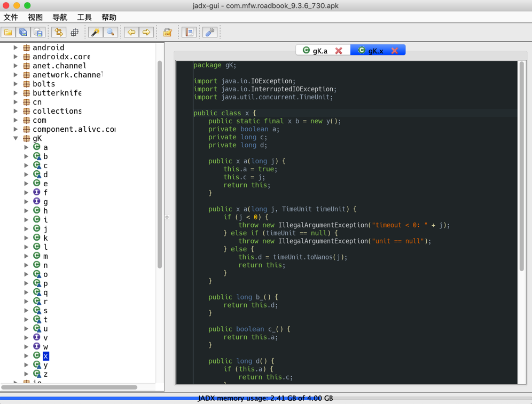Select class h icon in gK
The height and width of the screenshot is (404, 532).
[x=37, y=211]
